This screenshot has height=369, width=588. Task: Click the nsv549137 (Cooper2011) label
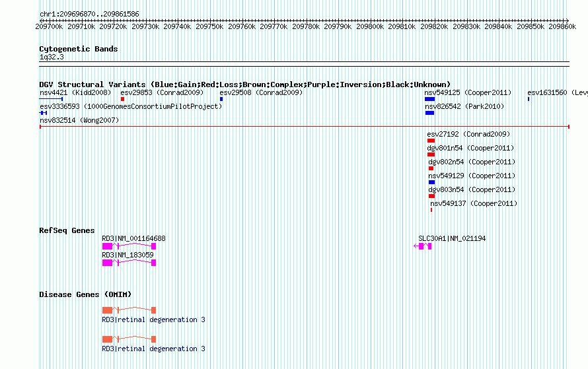point(474,203)
